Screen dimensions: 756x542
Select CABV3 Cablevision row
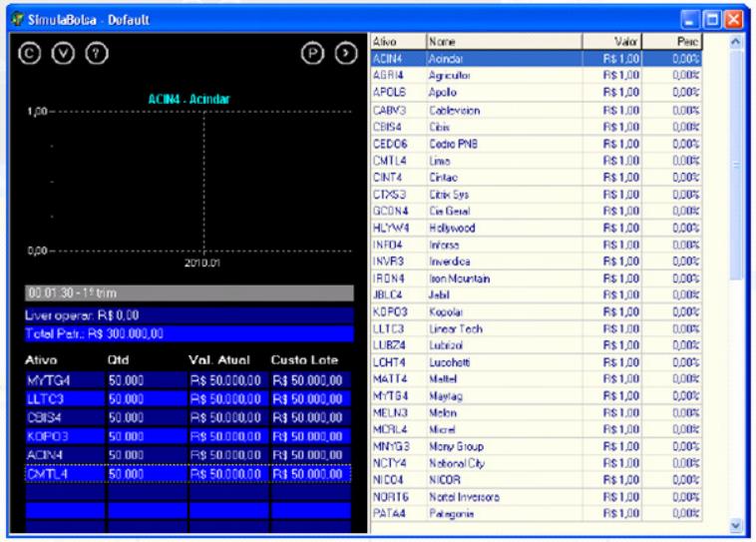pyautogui.click(x=537, y=110)
